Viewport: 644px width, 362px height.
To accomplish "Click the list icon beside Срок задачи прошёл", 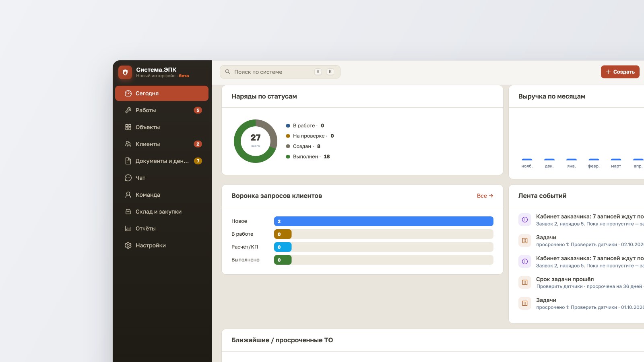I will coord(525,282).
